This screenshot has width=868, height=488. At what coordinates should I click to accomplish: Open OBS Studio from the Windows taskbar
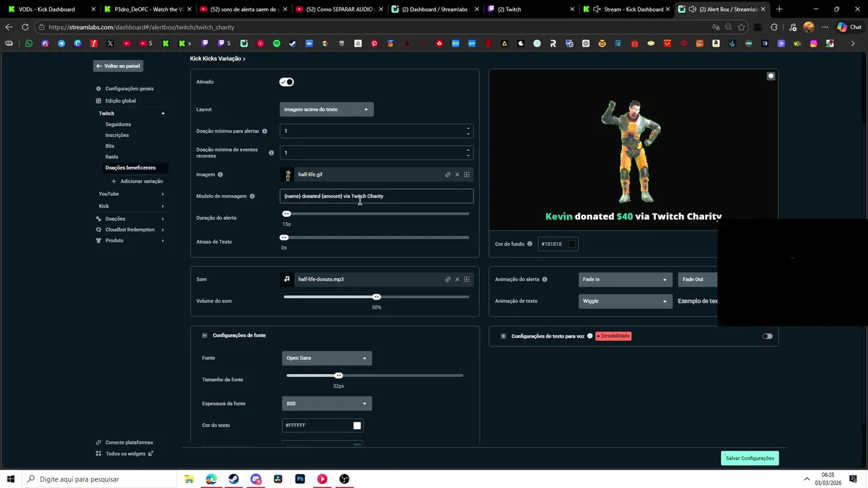point(344,479)
